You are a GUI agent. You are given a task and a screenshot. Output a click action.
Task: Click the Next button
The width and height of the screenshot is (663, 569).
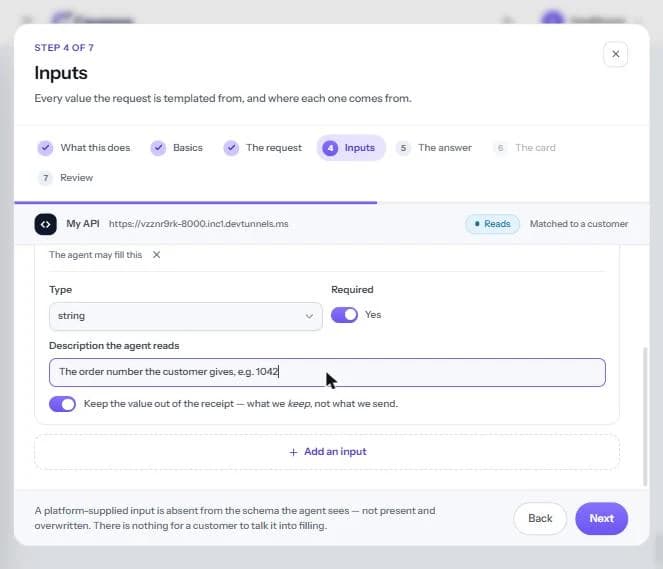tap(601, 519)
